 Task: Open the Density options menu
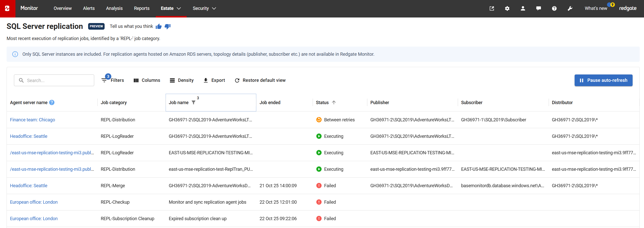pyautogui.click(x=182, y=80)
